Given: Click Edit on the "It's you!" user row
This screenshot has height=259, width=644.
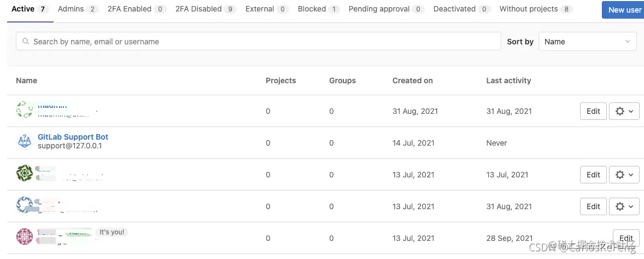Looking at the screenshot, I should click(626, 238).
